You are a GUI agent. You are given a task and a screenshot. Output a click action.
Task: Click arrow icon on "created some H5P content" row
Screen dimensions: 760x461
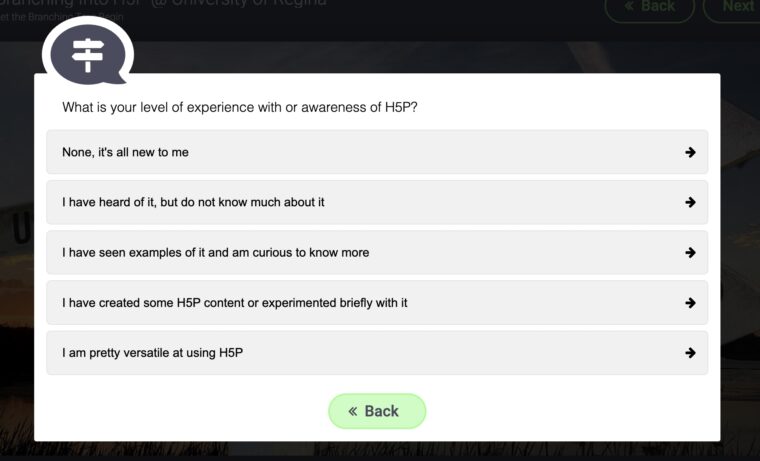coord(690,303)
